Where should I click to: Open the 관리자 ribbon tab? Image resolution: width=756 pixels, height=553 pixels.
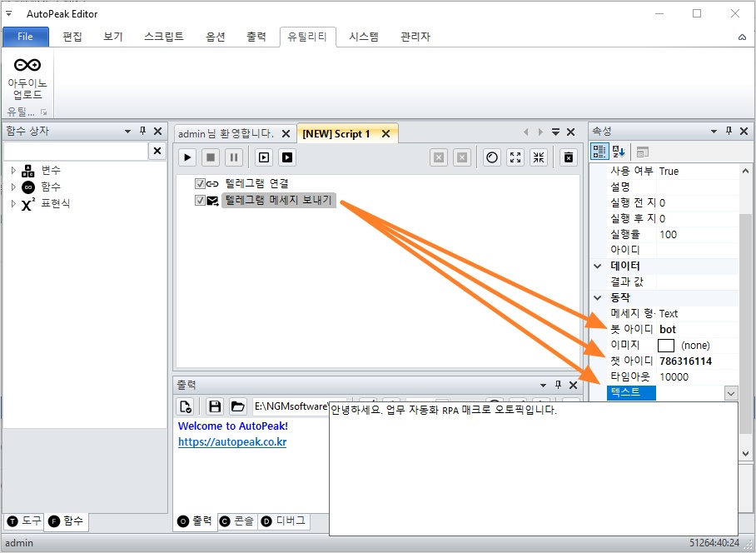point(415,37)
